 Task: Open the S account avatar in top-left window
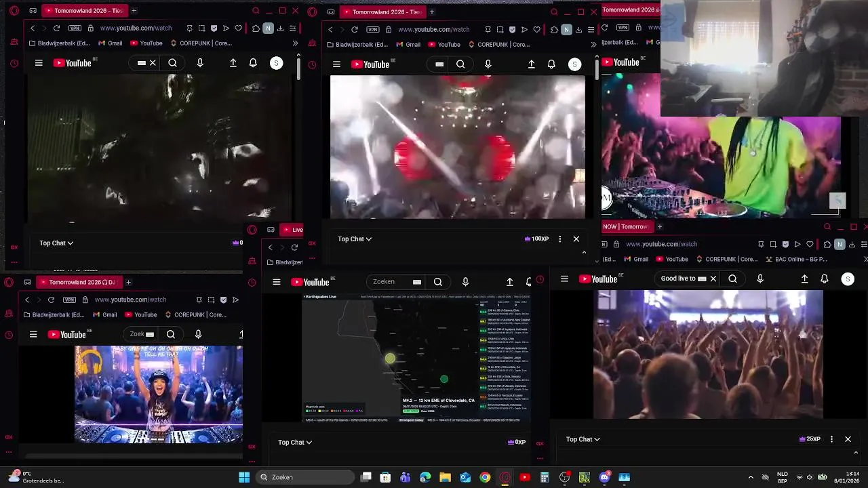click(276, 63)
